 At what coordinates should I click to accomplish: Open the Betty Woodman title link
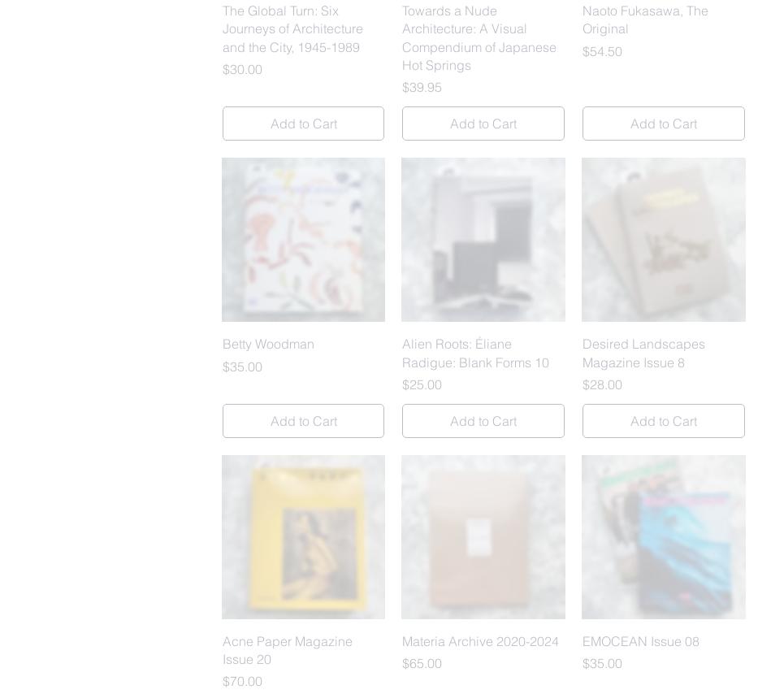pyautogui.click(x=268, y=344)
